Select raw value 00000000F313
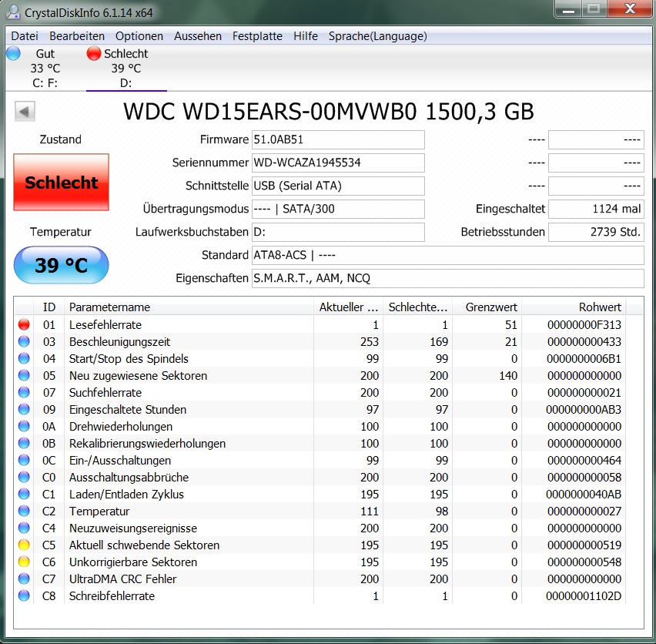The height and width of the screenshot is (644, 656). (x=584, y=325)
